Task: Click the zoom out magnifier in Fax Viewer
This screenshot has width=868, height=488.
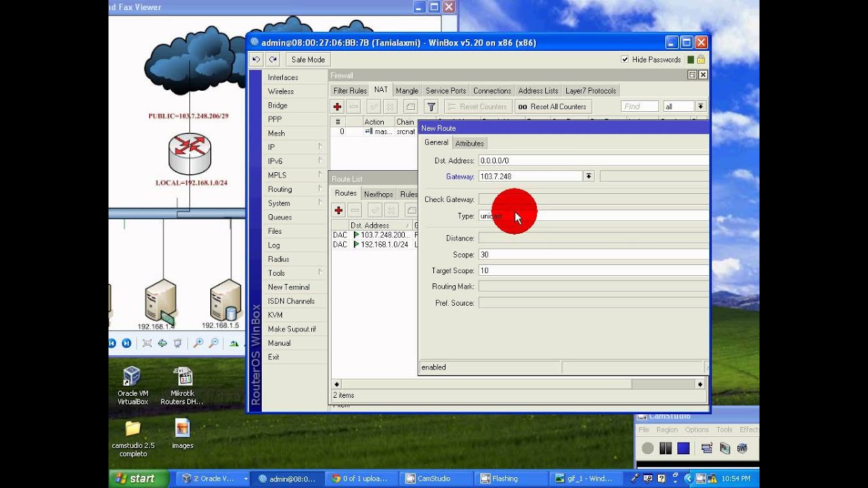Action: (x=214, y=344)
